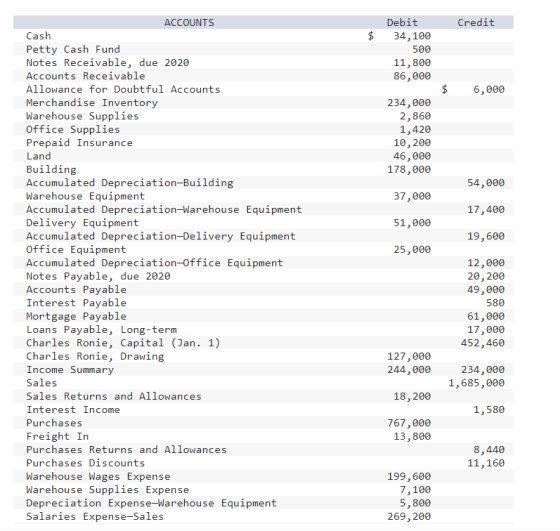Select the Warehouse Equipment label
The width and height of the screenshot is (560, 531).
pos(85,196)
